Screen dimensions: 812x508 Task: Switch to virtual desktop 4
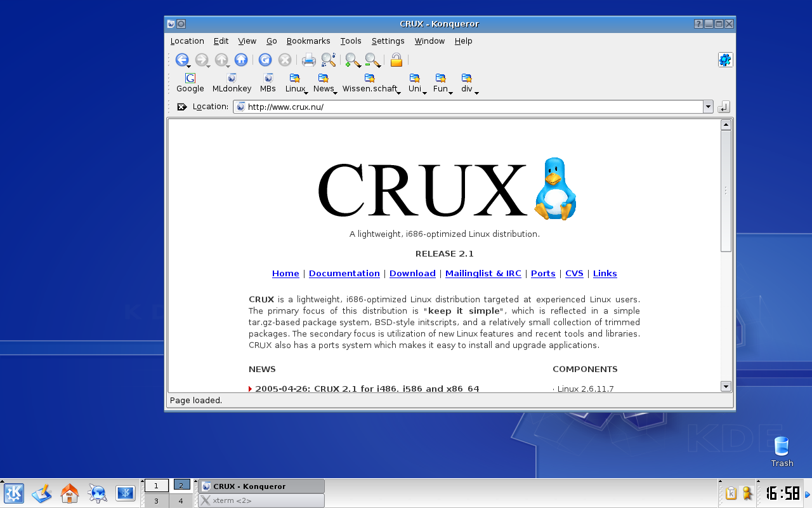[181, 501]
